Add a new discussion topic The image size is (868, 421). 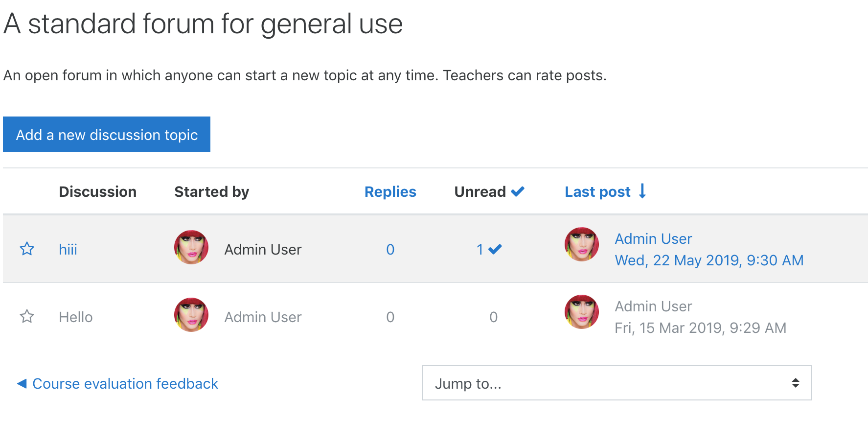click(107, 134)
